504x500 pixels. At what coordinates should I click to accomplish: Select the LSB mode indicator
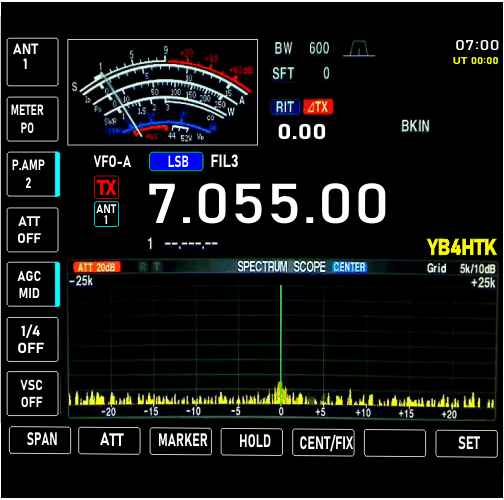tap(176, 162)
